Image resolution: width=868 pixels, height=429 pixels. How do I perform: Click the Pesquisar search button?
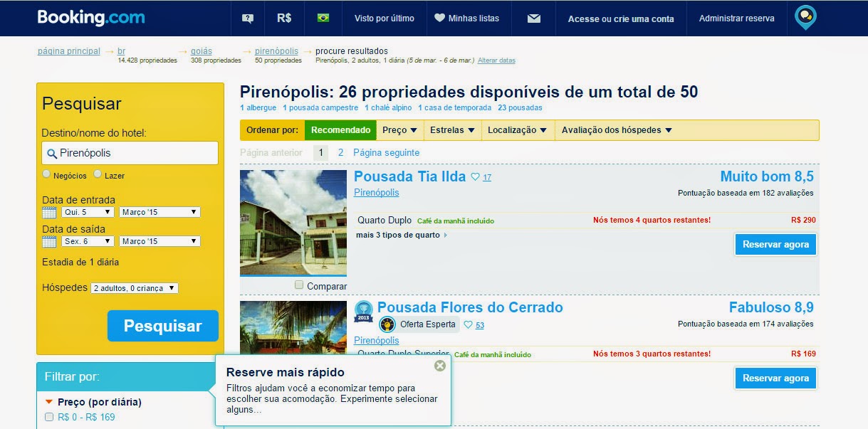click(x=162, y=325)
